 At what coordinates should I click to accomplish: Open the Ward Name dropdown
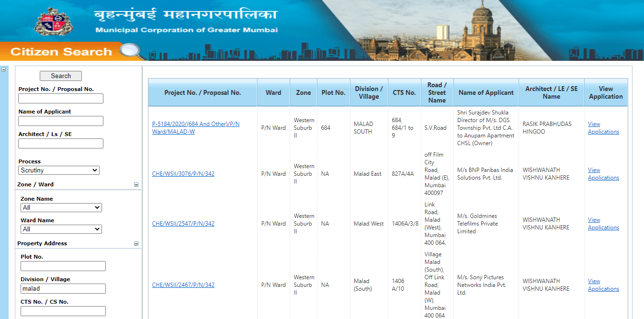61,229
